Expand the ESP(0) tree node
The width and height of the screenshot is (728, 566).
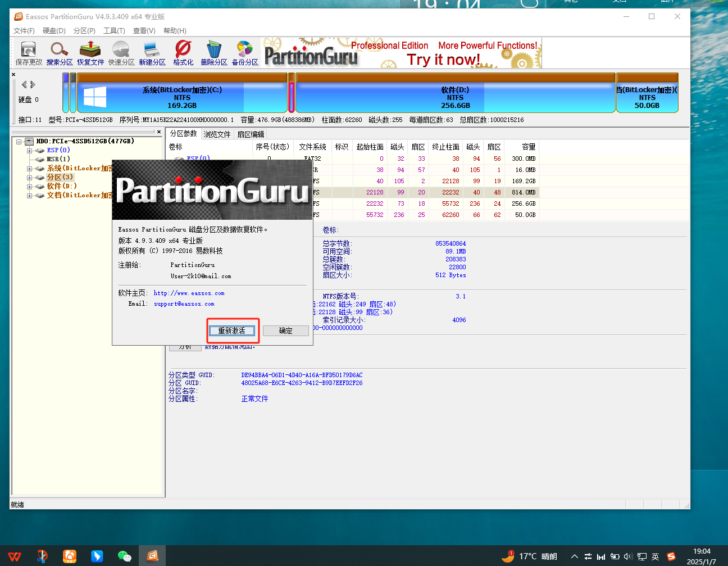[29, 151]
